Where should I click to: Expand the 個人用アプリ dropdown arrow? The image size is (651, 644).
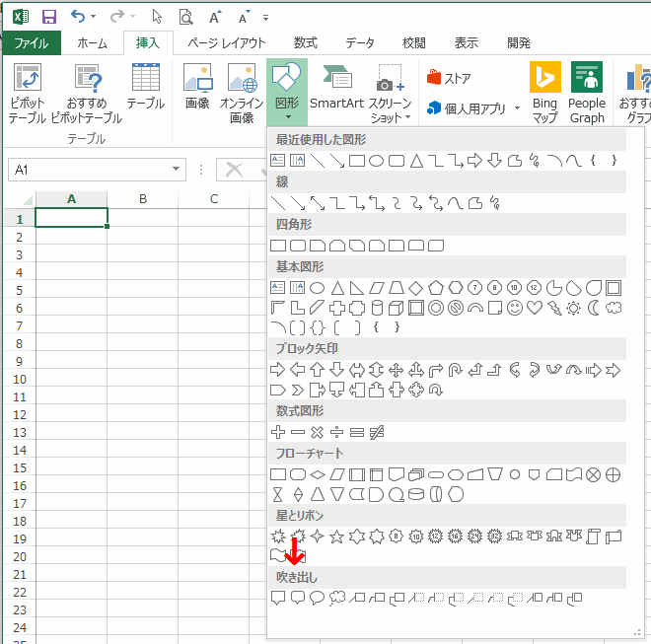tap(517, 107)
